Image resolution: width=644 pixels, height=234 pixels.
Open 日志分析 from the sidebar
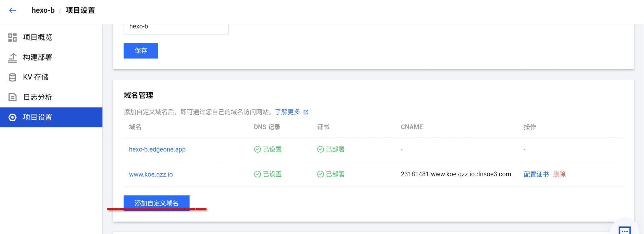coord(37,97)
